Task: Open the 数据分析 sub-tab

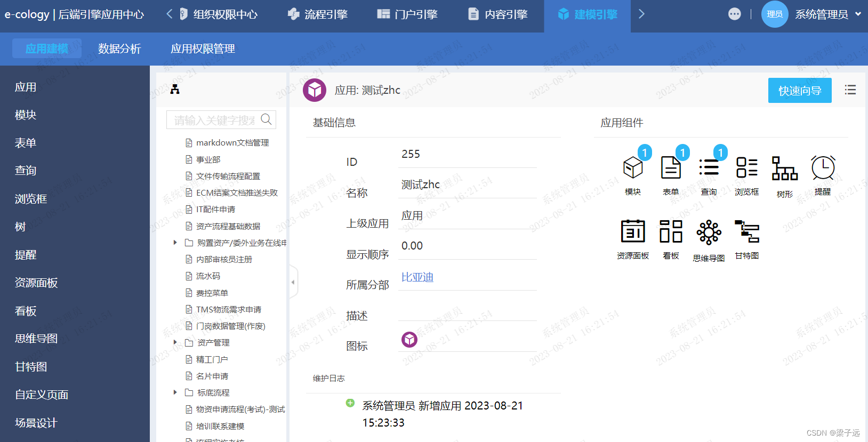Action: (119, 49)
